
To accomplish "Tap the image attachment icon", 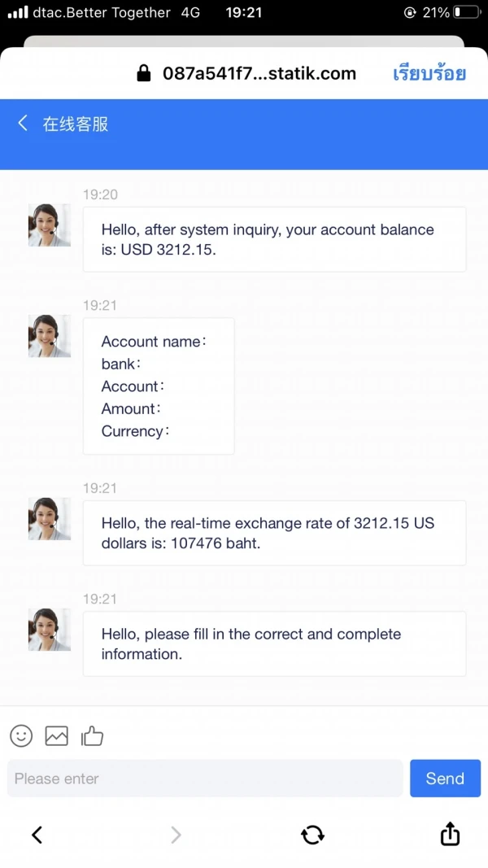I will coord(57,736).
